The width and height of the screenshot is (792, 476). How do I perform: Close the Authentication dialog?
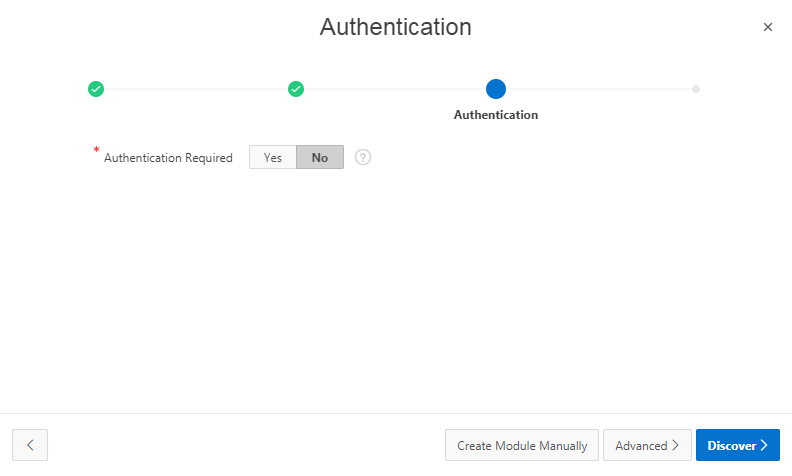click(768, 27)
